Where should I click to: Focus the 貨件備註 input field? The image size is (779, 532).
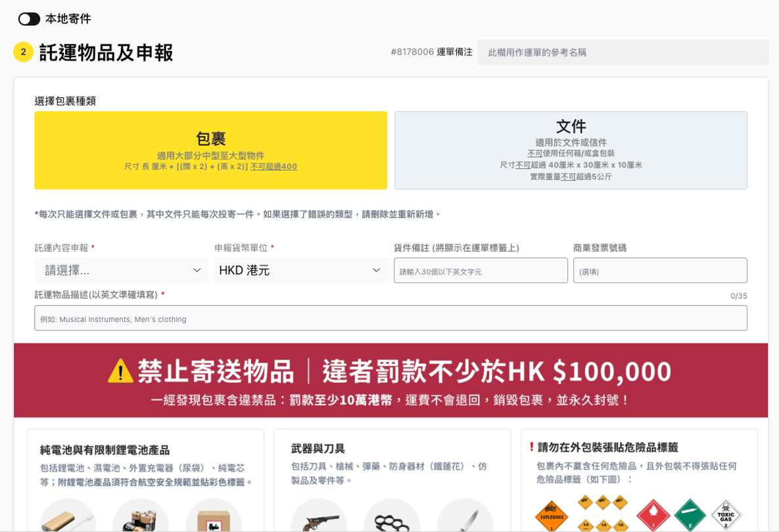tap(481, 271)
